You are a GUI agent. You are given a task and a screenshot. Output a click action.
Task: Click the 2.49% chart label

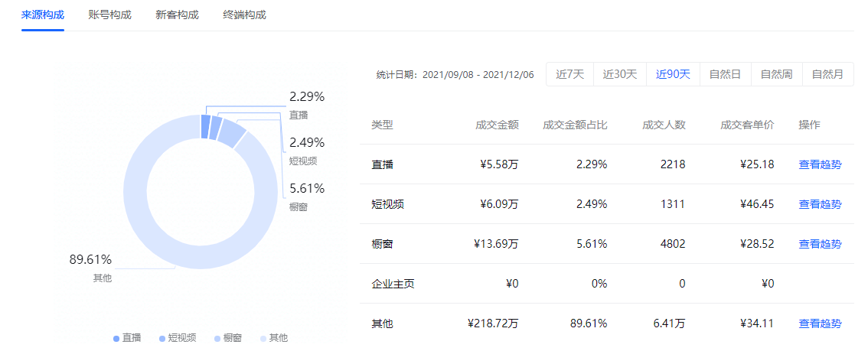tap(307, 143)
